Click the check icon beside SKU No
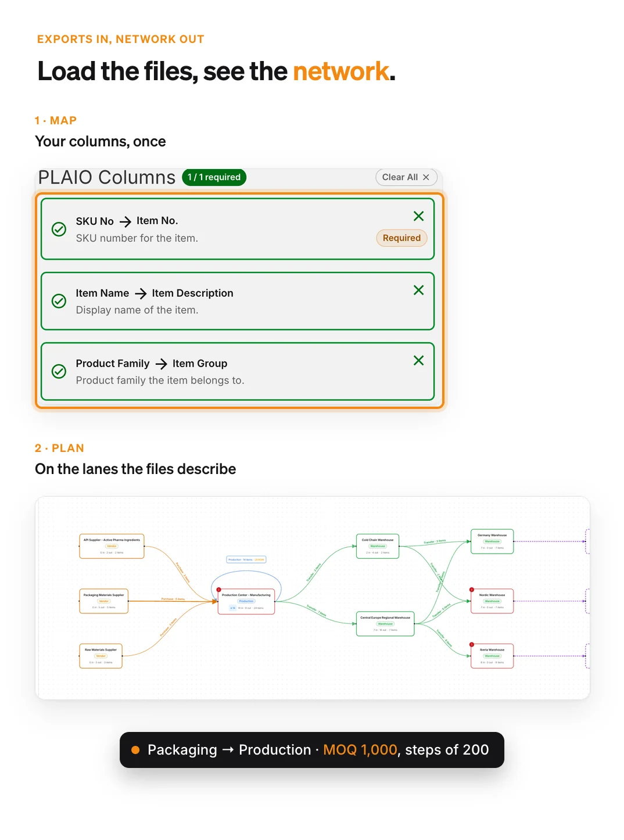 point(59,229)
